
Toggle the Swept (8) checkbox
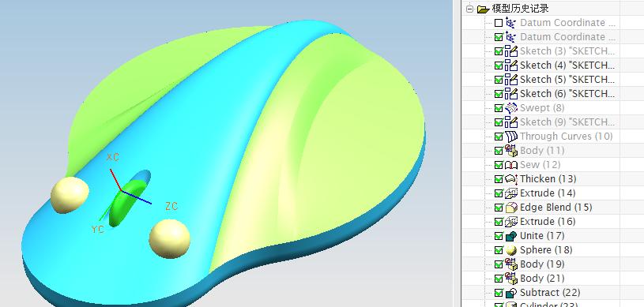tap(499, 108)
